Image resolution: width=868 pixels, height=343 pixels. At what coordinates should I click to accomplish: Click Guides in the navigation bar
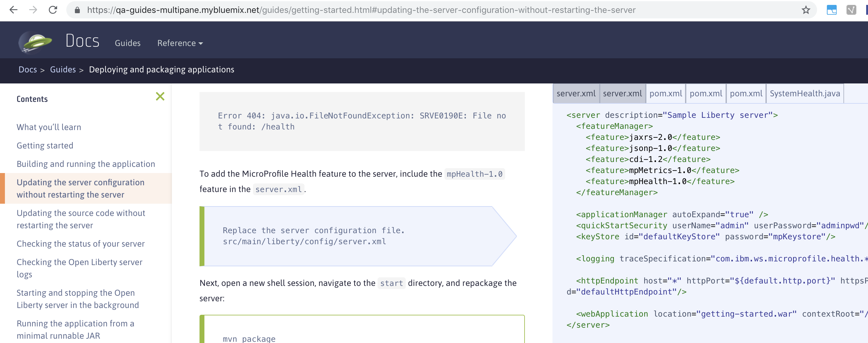click(127, 43)
